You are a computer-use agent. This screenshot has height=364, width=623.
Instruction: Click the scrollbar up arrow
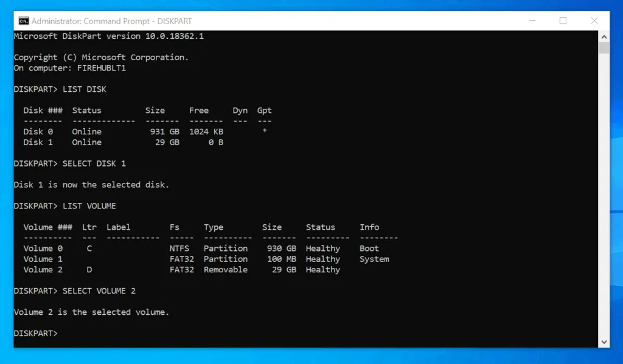(605, 36)
